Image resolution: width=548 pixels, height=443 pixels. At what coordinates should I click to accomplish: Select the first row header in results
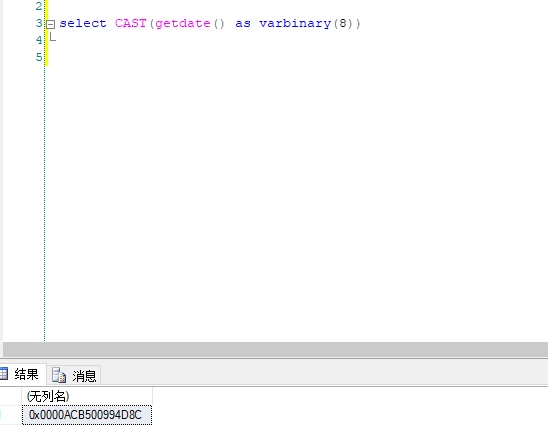click(10, 415)
